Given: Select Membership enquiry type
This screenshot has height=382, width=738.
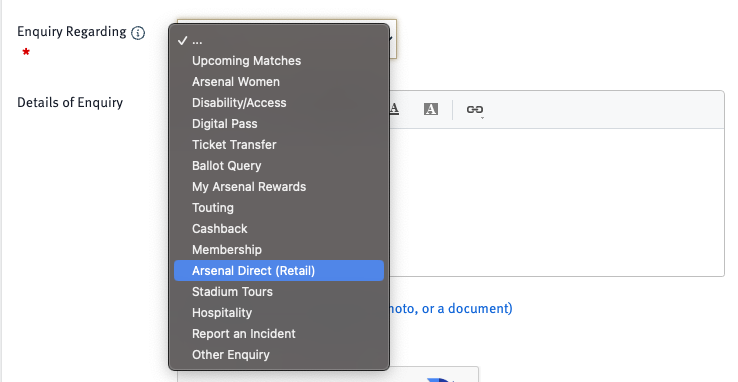Looking at the screenshot, I should (279, 250).
